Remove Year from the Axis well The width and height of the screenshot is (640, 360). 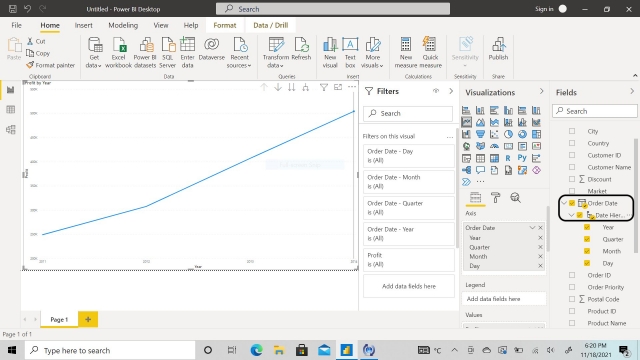tap(540, 238)
